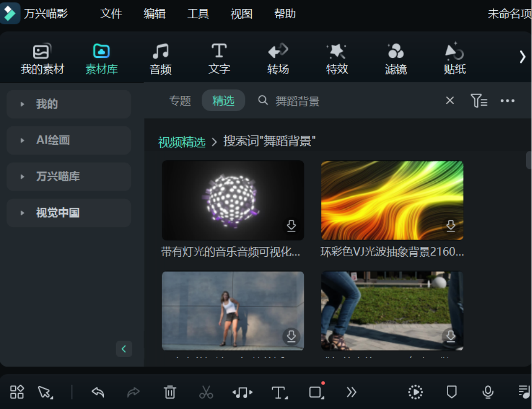532x409 pixels.
Task: Open the 编辑 menu
Action: pos(154,14)
